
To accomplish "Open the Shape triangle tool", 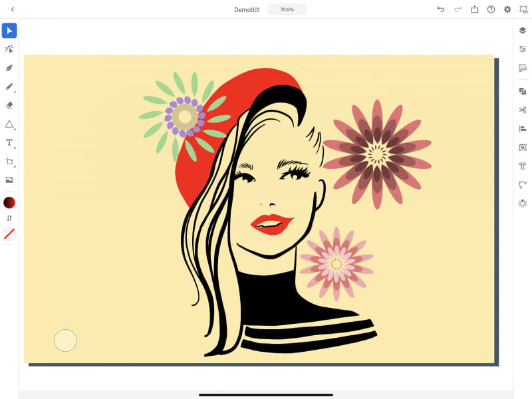I will pyautogui.click(x=9, y=124).
